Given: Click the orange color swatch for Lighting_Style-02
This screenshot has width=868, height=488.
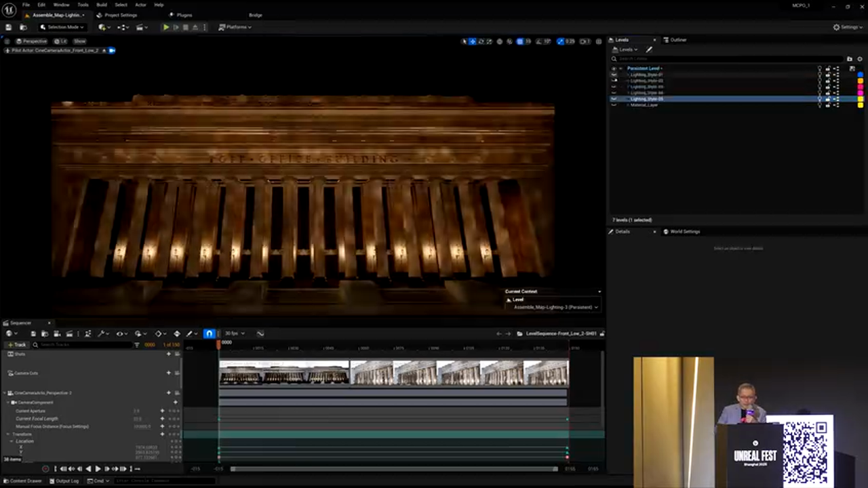Looking at the screenshot, I should 861,81.
